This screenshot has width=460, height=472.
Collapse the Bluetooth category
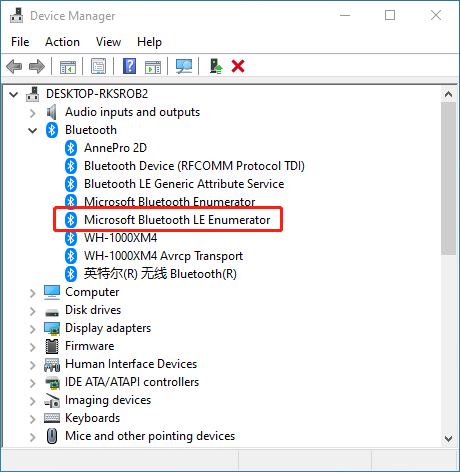[32, 130]
